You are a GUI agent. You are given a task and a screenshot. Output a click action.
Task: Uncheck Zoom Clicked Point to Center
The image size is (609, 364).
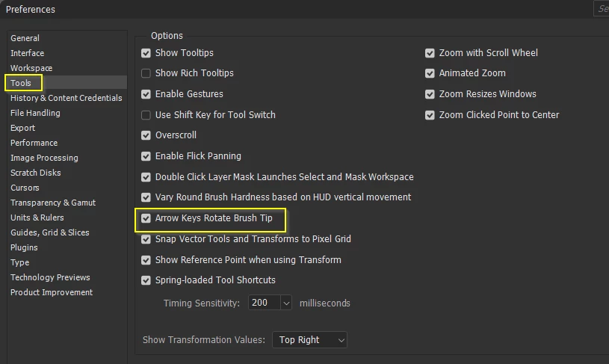pyautogui.click(x=430, y=115)
